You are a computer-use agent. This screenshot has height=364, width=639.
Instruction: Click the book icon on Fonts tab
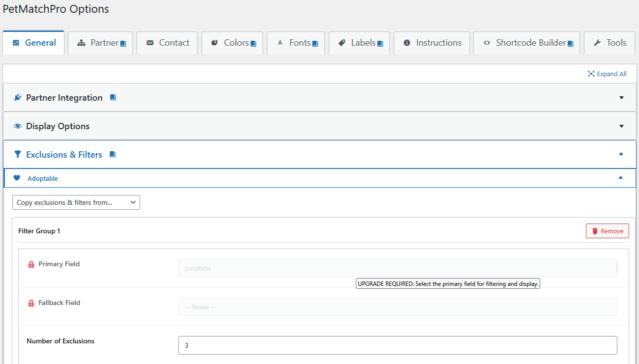pos(315,44)
